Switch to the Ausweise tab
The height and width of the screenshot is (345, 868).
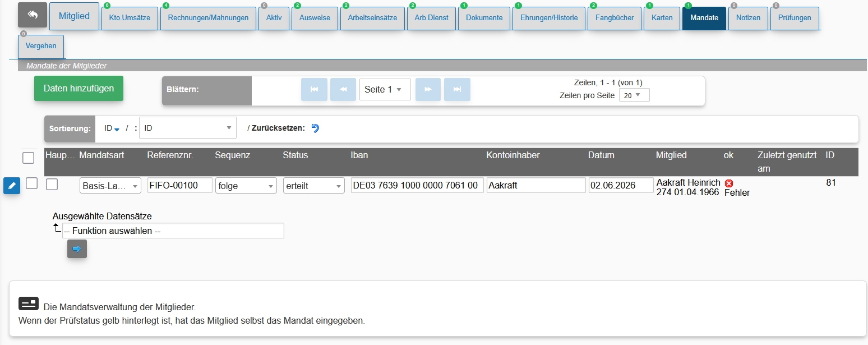(315, 17)
